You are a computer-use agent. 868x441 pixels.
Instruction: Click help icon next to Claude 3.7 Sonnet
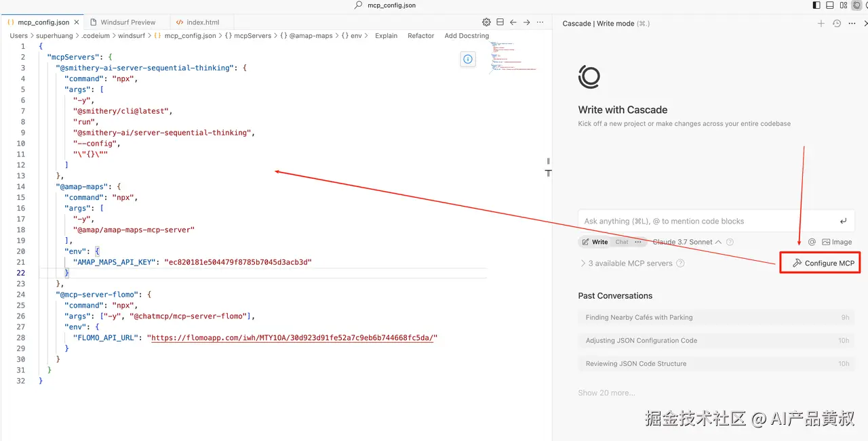coord(730,242)
